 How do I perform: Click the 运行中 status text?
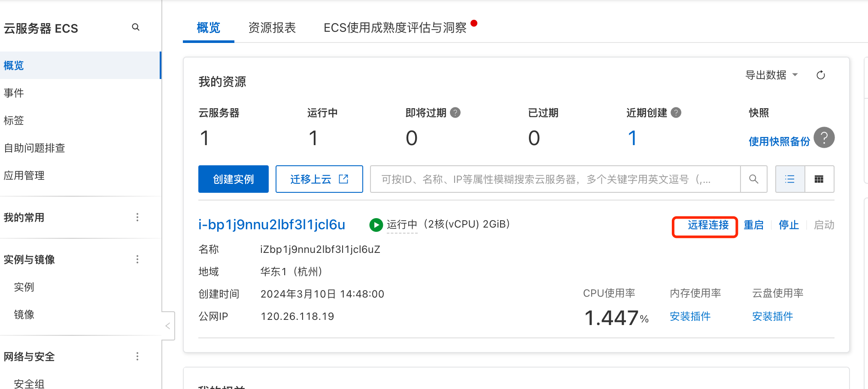(402, 225)
